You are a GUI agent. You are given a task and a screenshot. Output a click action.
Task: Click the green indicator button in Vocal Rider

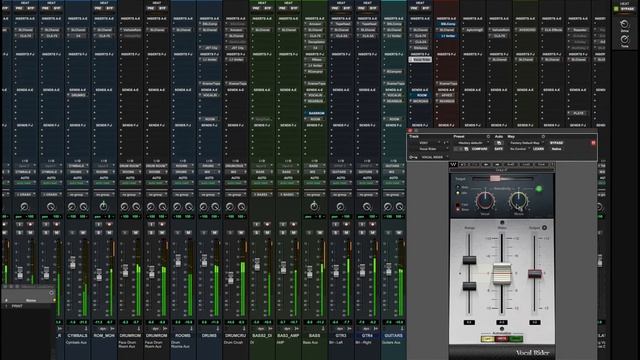coord(538,189)
